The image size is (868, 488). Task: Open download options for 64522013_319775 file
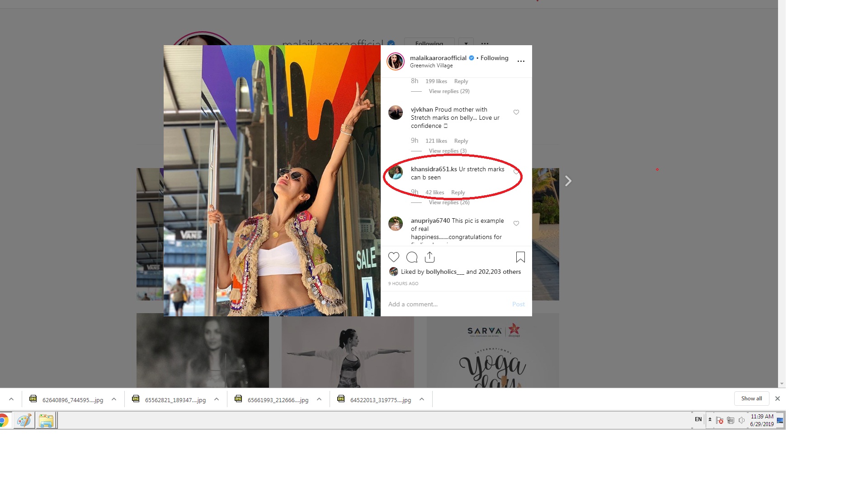[x=422, y=399]
